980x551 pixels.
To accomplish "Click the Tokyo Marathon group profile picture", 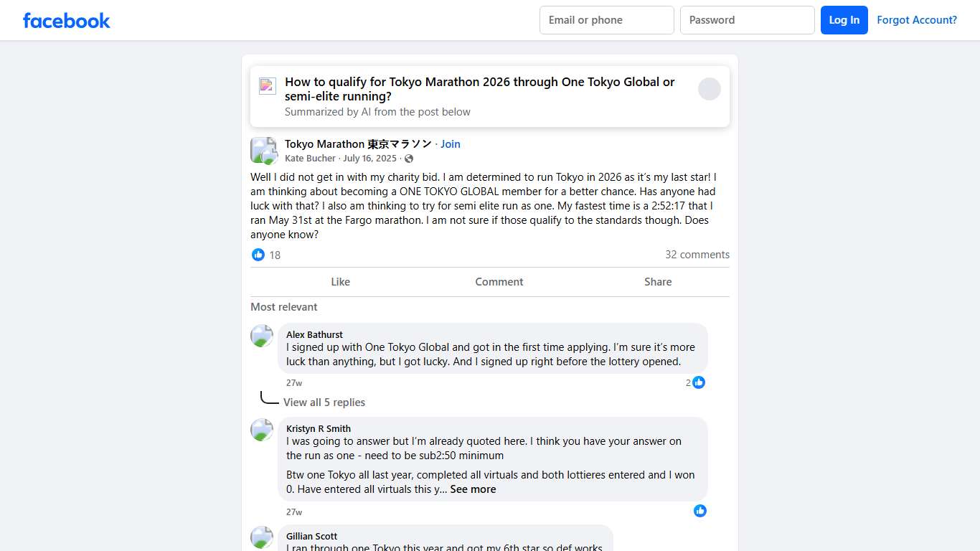I will coord(263,150).
